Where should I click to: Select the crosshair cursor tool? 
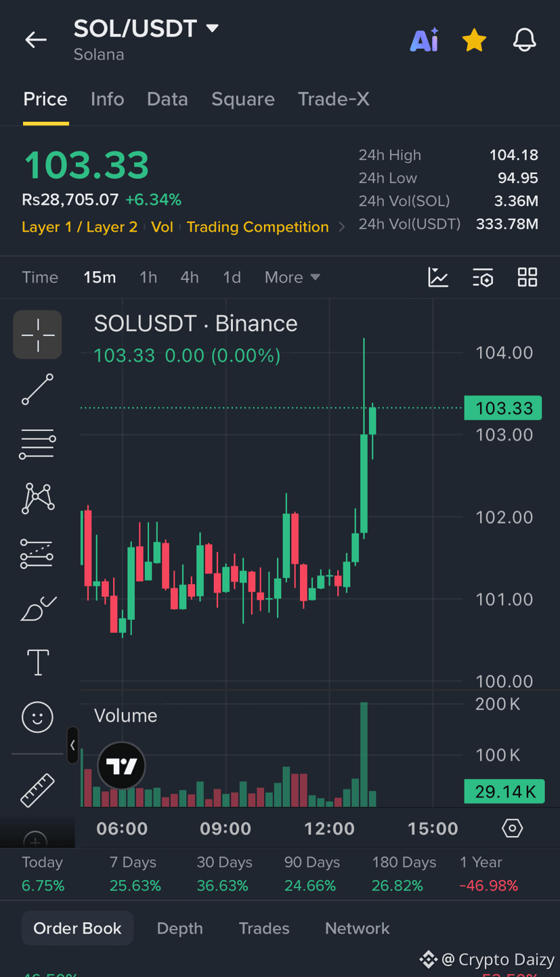(37, 335)
